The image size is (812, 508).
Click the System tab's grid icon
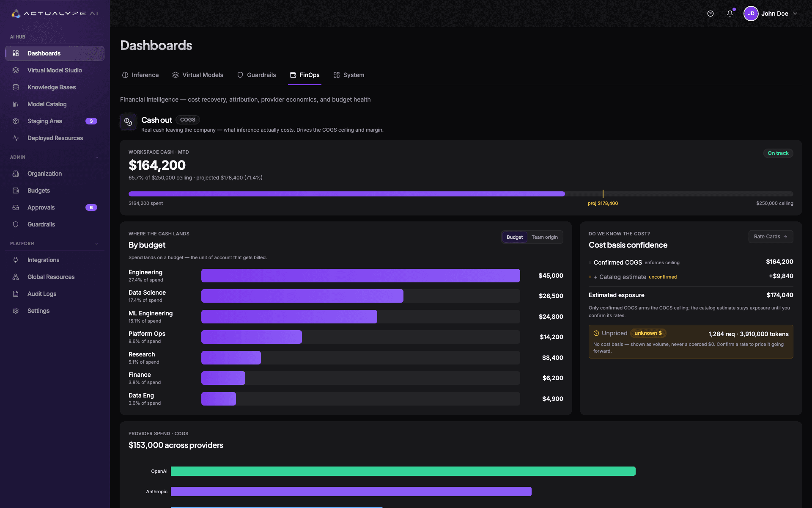coord(337,75)
